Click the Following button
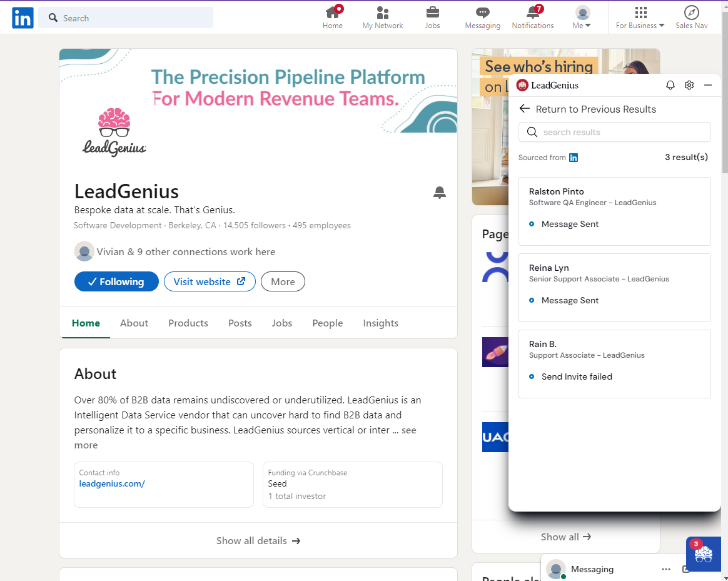This screenshot has height=581, width=728. (x=116, y=281)
